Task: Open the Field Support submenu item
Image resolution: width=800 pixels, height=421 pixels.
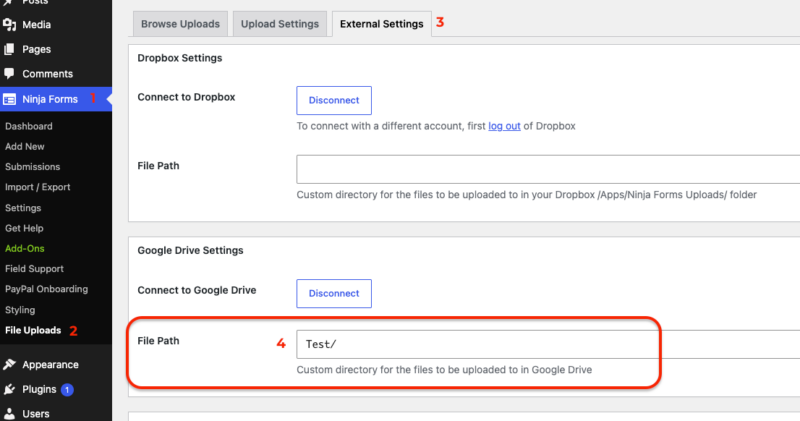Action: click(x=34, y=269)
